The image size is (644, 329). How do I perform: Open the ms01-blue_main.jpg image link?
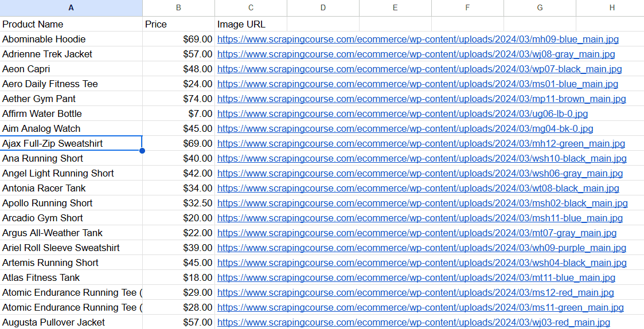coord(417,84)
